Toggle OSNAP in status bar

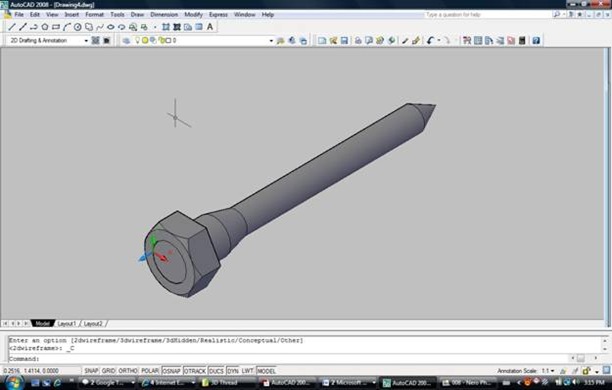pos(171,370)
